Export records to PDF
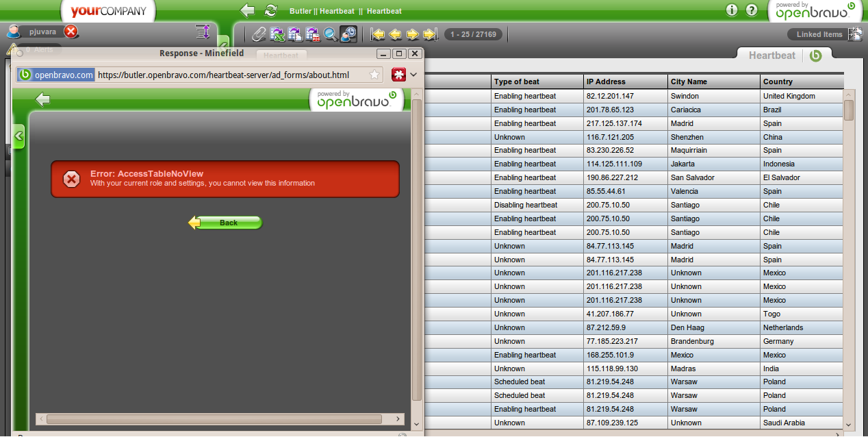Image resolution: width=868 pixels, height=437 pixels. pyautogui.click(x=313, y=34)
